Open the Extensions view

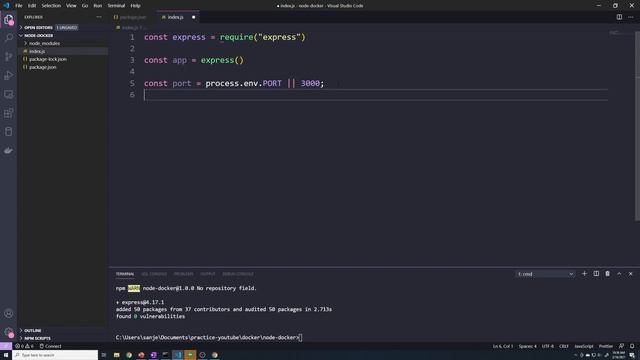coord(9,113)
